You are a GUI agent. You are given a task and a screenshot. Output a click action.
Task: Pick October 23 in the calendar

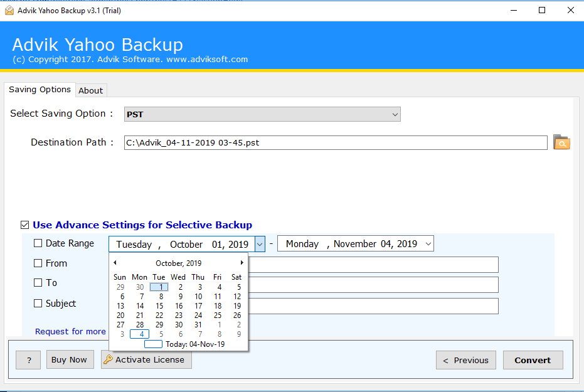tap(179, 315)
